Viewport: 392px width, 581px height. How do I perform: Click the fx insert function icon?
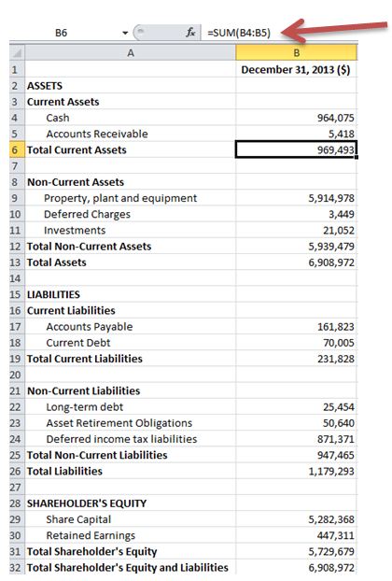point(190,33)
